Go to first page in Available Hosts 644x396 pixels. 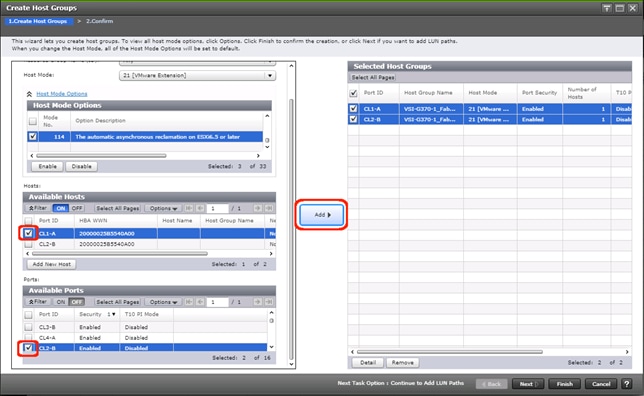click(189, 208)
